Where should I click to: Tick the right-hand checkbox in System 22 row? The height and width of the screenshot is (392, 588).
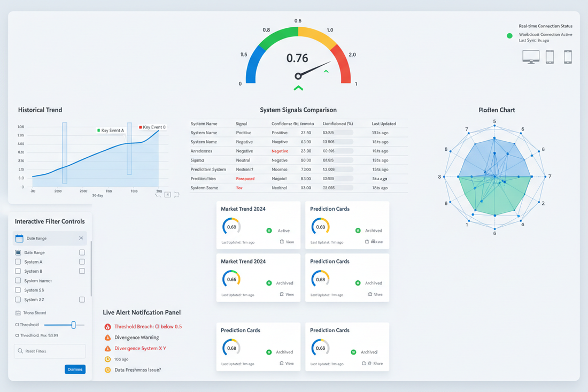[x=82, y=299]
